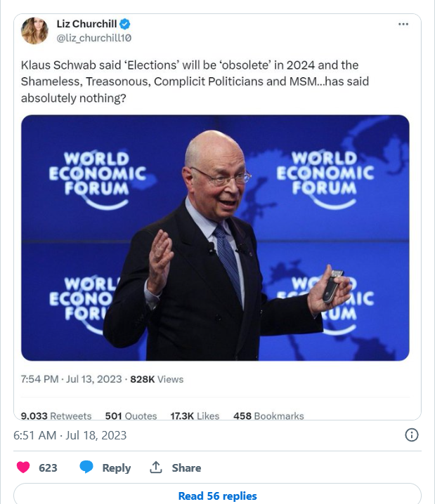Click the Liz Churchill display name
Viewport: 435px width, 504px height.
(88, 24)
